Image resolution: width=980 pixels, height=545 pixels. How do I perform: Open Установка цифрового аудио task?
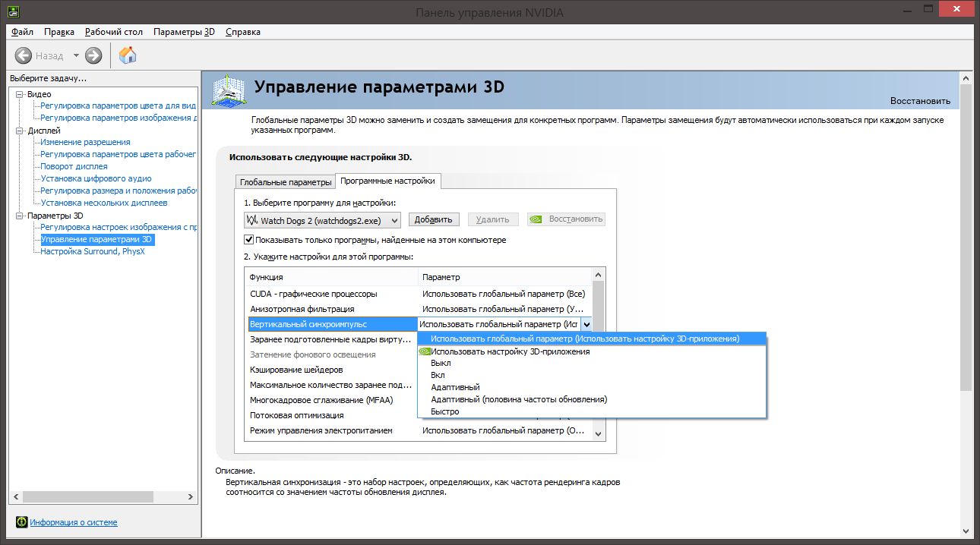tap(96, 178)
